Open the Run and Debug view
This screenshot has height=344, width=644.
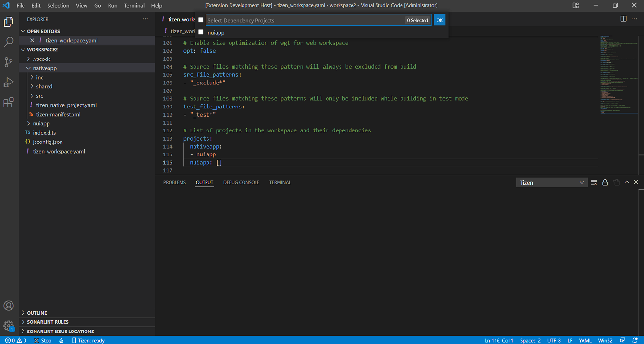coord(9,83)
